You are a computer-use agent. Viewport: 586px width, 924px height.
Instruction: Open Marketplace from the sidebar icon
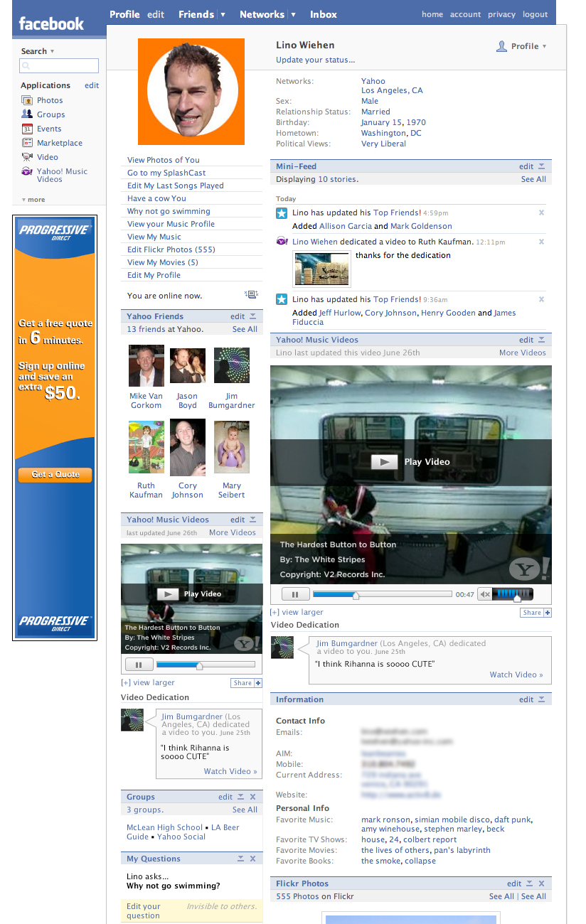[x=27, y=143]
